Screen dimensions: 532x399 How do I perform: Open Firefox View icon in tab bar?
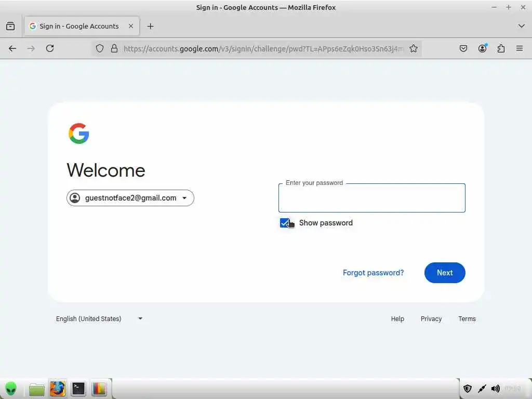10,26
